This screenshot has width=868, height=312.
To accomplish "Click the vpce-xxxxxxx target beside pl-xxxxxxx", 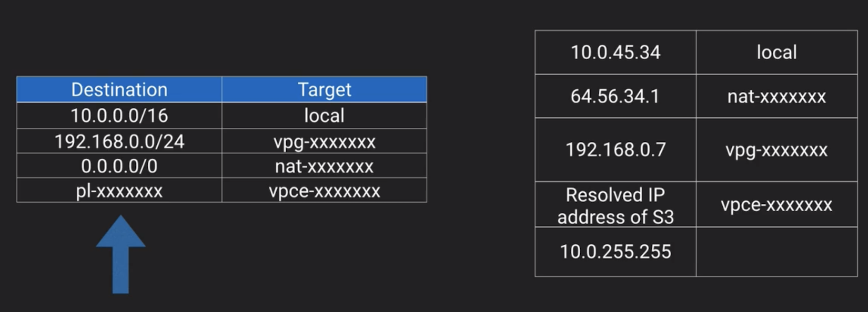I will tap(324, 191).
